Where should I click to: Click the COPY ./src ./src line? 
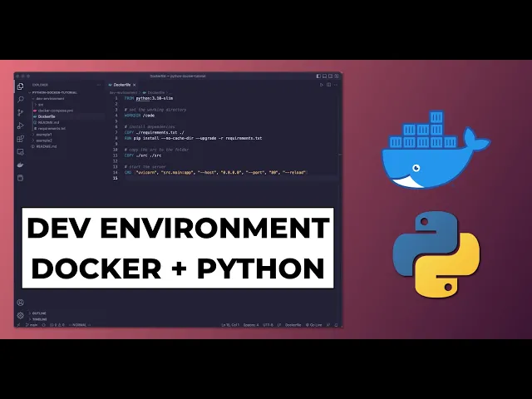coord(143,155)
